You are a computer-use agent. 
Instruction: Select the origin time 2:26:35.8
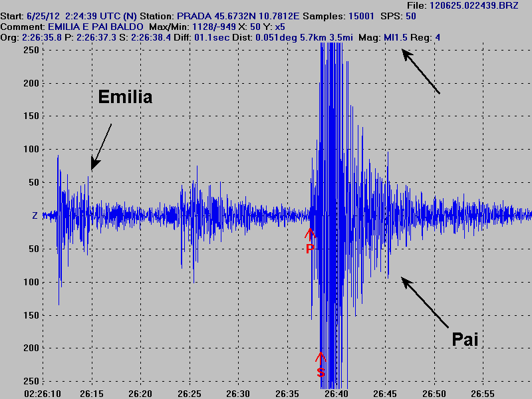(x=42, y=38)
